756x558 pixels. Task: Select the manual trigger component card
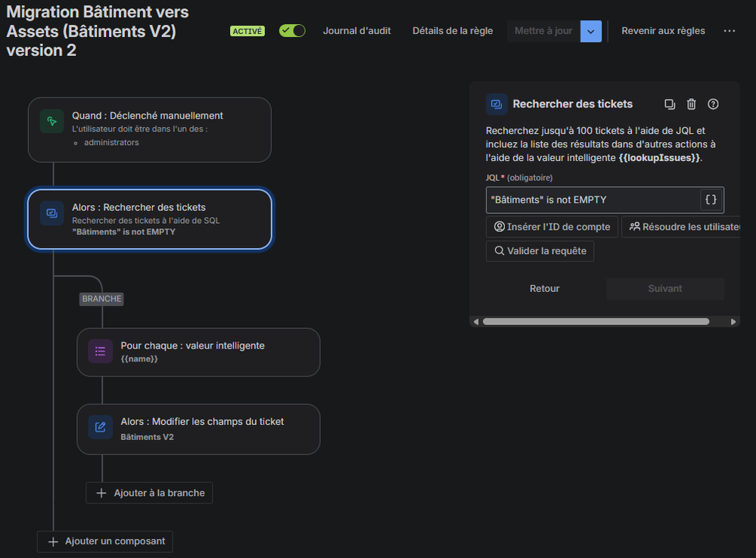(150, 129)
